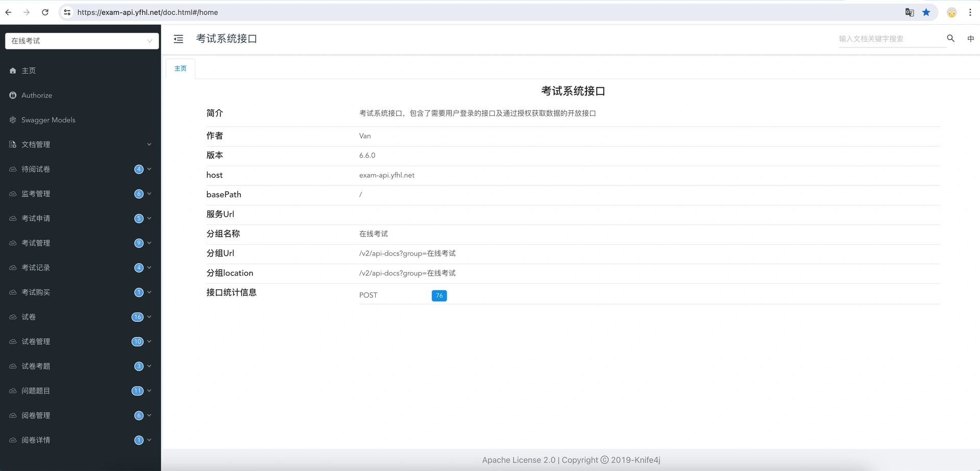Viewport: 980px width, 471px height.
Task: Click the Apache License footer text
Action: click(x=571, y=460)
